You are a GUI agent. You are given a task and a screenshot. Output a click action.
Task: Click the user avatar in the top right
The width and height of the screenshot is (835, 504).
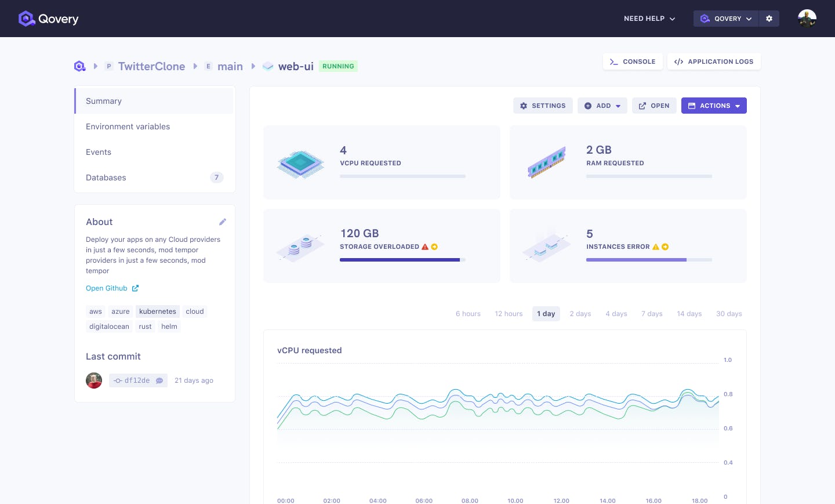pyautogui.click(x=807, y=19)
